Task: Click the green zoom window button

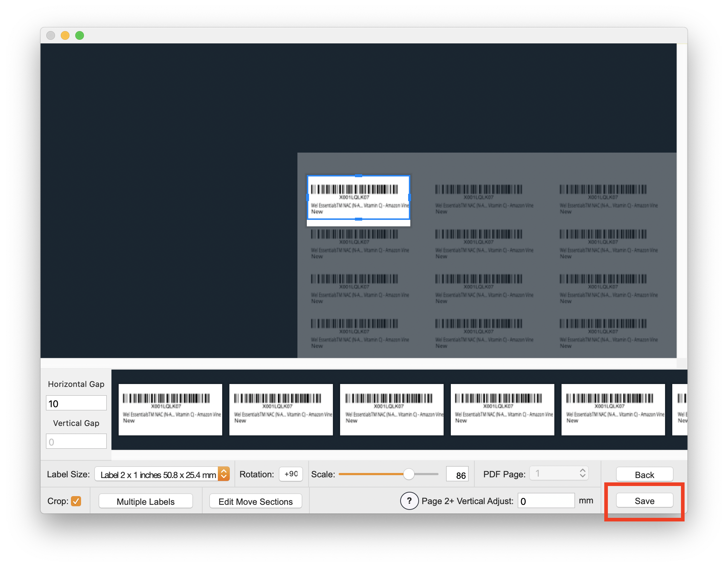Action: 80,35
